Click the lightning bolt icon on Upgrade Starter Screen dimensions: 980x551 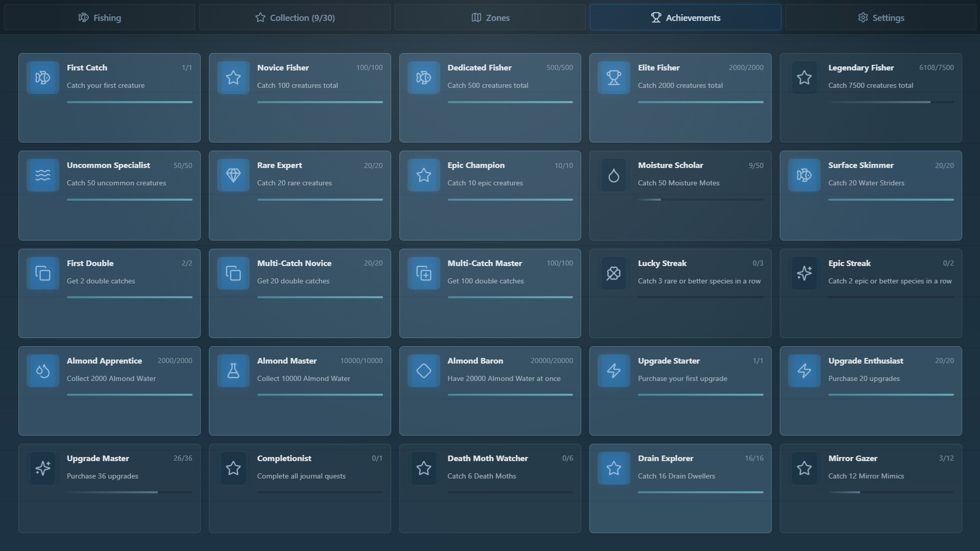614,371
